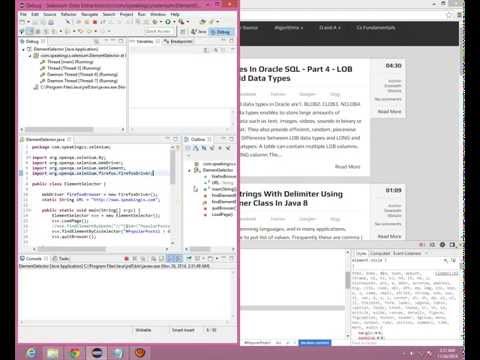The height and width of the screenshot is (360, 480).
Task: Click the green Run icon in toolbar
Action: tap(168, 22)
